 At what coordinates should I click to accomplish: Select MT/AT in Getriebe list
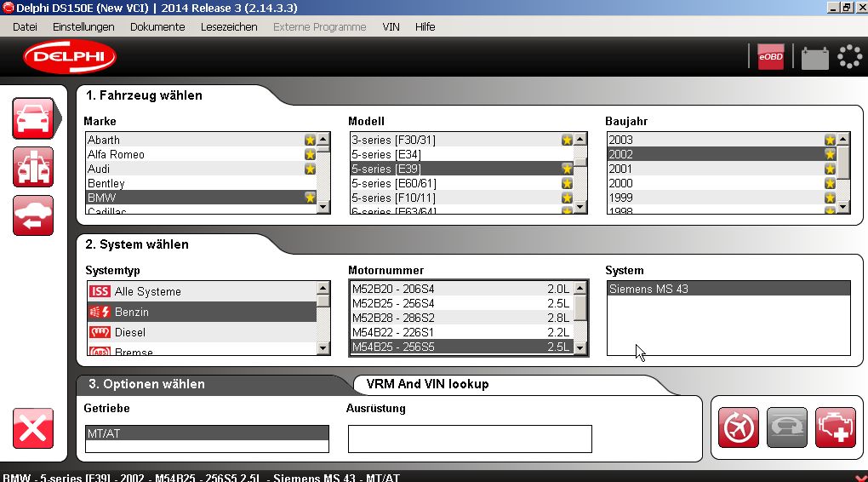(x=207, y=433)
